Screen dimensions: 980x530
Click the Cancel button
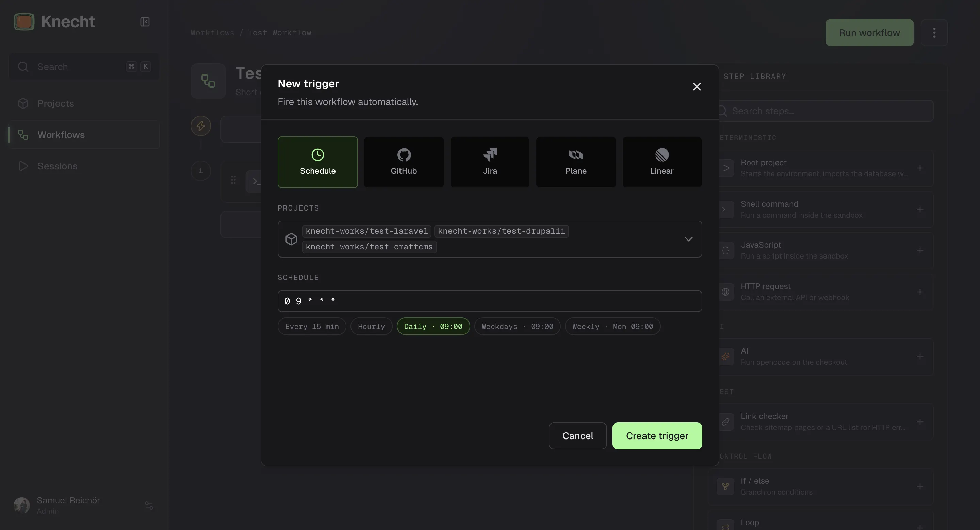577,436
